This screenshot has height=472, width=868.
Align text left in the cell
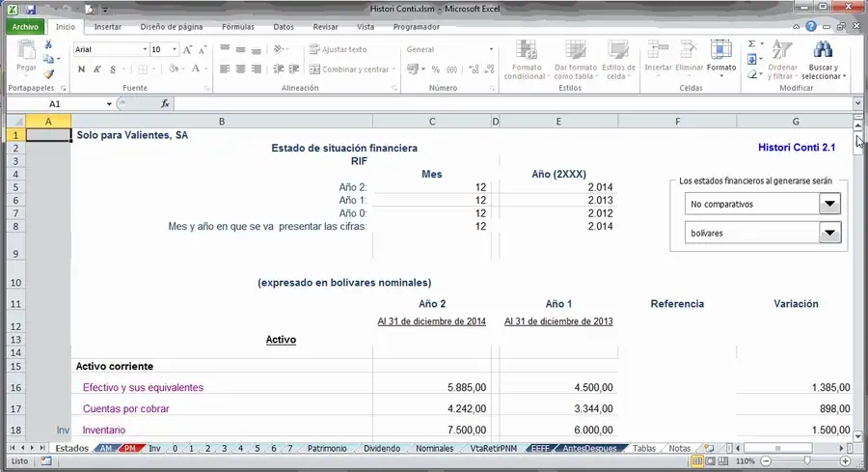(224, 69)
